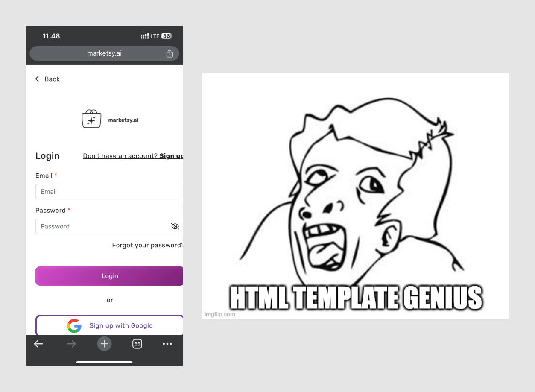This screenshot has width=535, height=392.
Task: Open the Forgot your password link
Action: click(148, 245)
